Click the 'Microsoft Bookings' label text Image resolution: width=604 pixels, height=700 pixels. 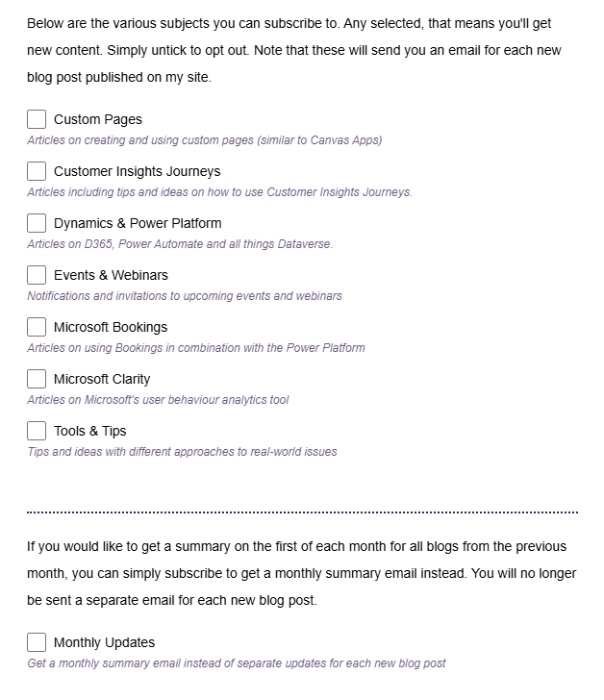pyautogui.click(x=111, y=328)
